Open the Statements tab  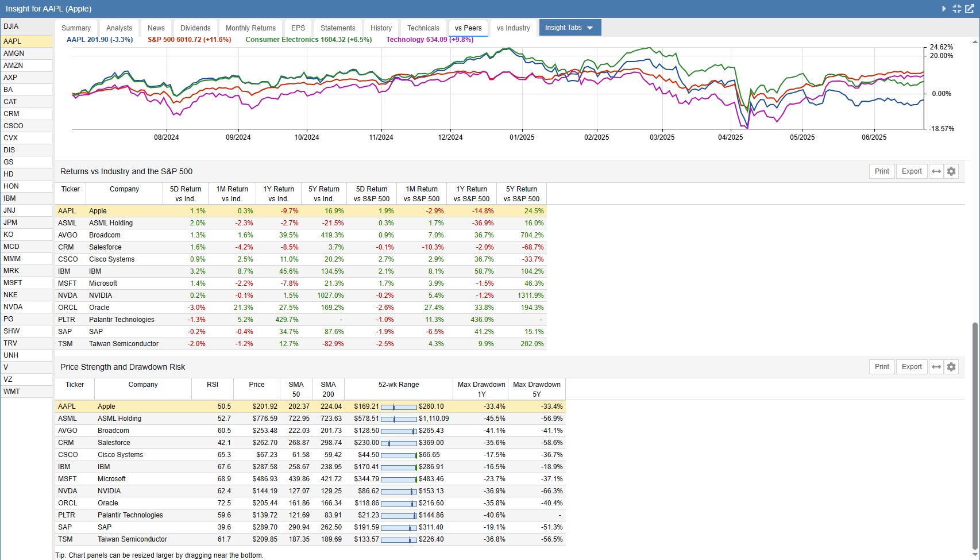pyautogui.click(x=338, y=28)
